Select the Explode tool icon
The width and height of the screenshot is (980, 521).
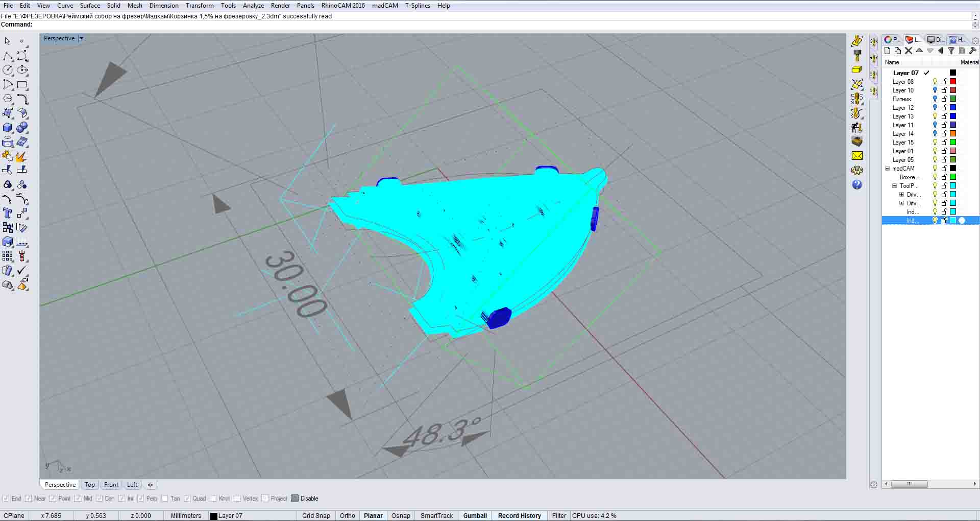click(x=21, y=156)
